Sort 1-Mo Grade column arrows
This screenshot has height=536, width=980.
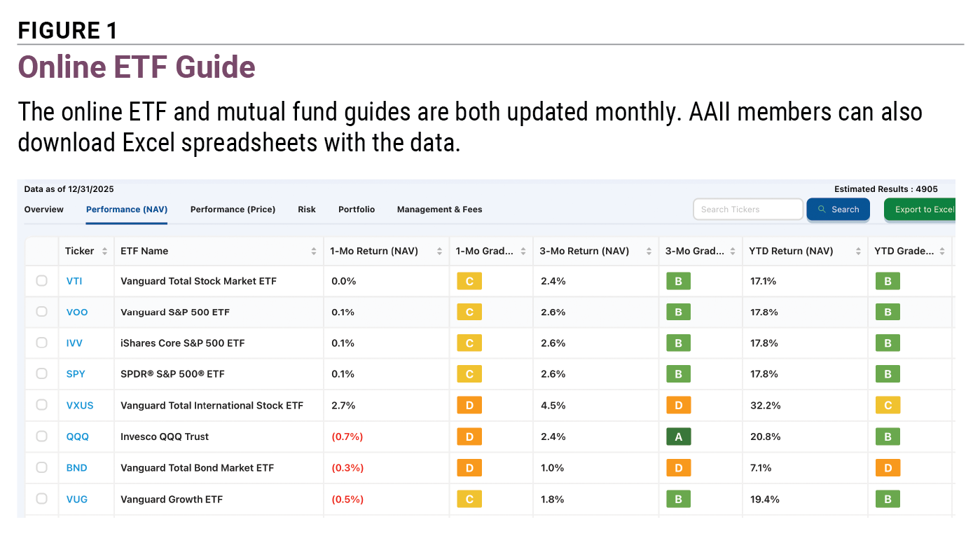(523, 252)
